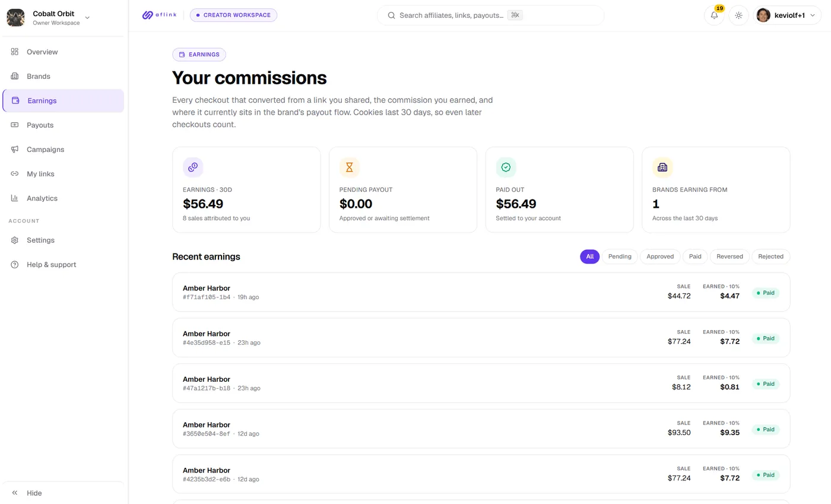The height and width of the screenshot is (504, 831).
Task: Click the $44.72 sale amount
Action: click(679, 296)
